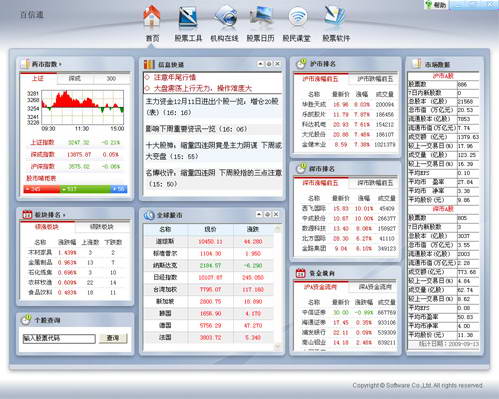The image size is (499, 399).
Task: Click the 查询 search button
Action: click(113, 338)
